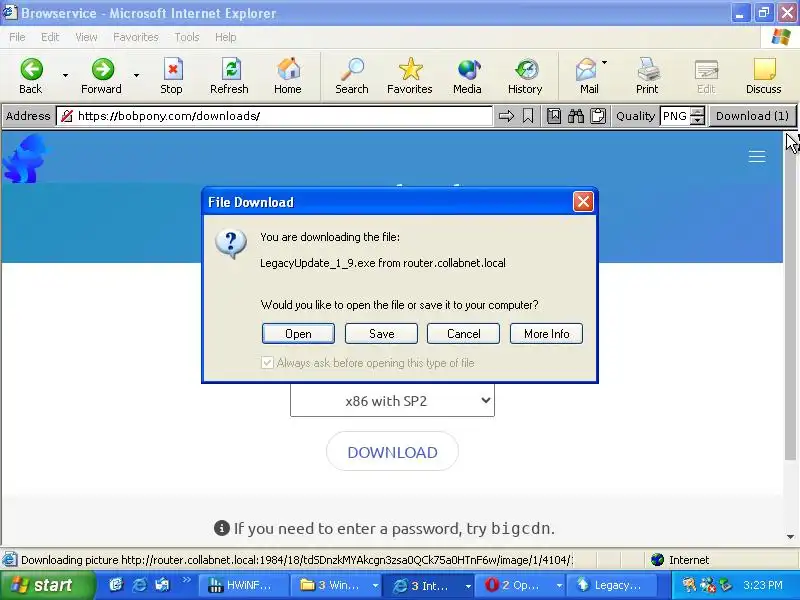Toggle 'Always ask before opening' checkbox

(267, 363)
